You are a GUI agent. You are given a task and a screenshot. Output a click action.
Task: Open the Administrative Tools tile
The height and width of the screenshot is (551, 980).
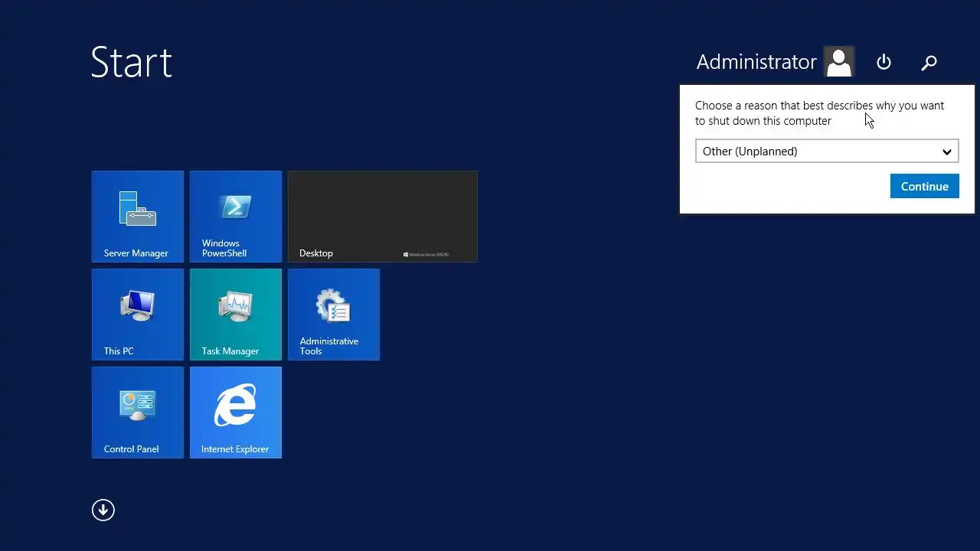coord(334,315)
